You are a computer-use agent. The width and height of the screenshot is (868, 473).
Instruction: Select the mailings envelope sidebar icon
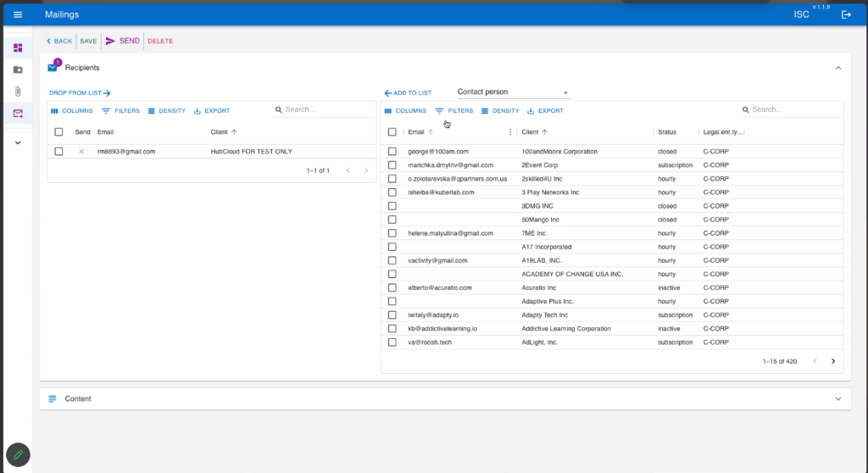coord(18,114)
